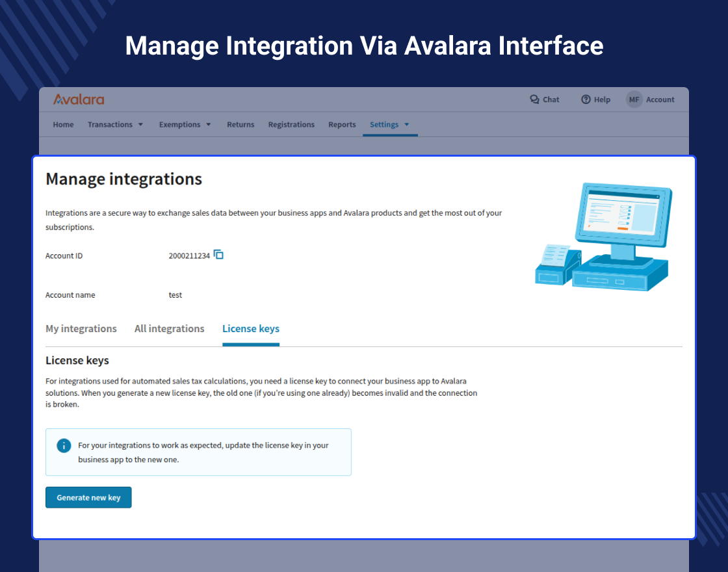Click the MF account avatar
The width and height of the screenshot is (728, 572).
(x=634, y=99)
